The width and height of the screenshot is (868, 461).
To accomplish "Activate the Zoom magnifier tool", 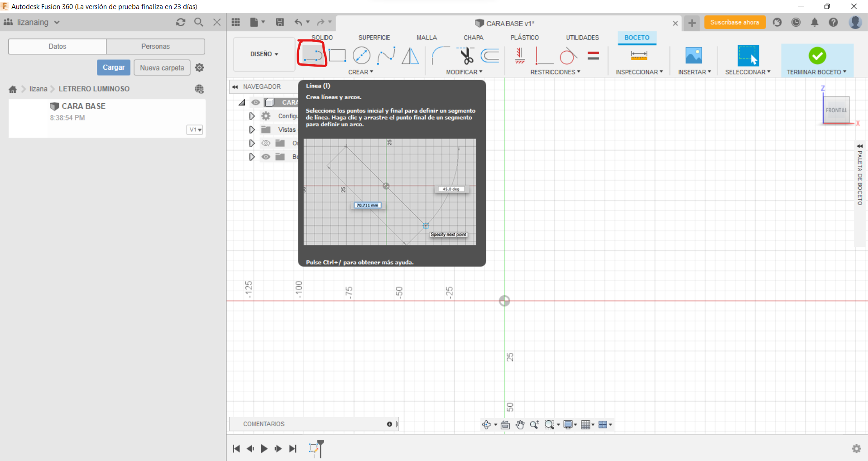I will 534,424.
